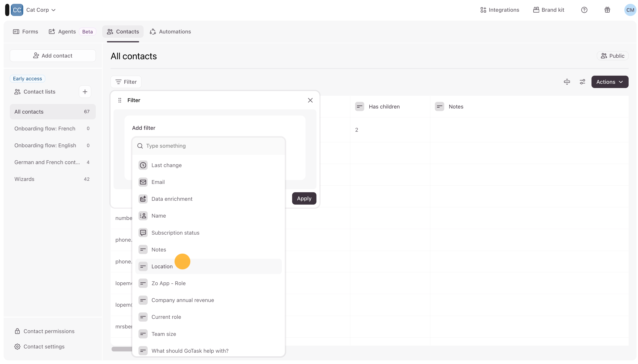The width and height of the screenshot is (638, 364).
Task: Click the Notes column header icon
Action: coord(439,107)
